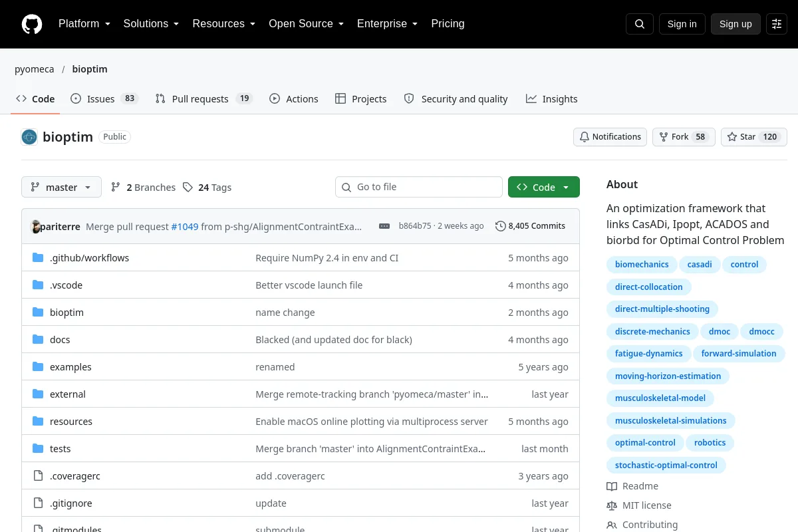Open the Issues tab
The height and width of the screenshot is (532, 798).
pyautogui.click(x=104, y=98)
